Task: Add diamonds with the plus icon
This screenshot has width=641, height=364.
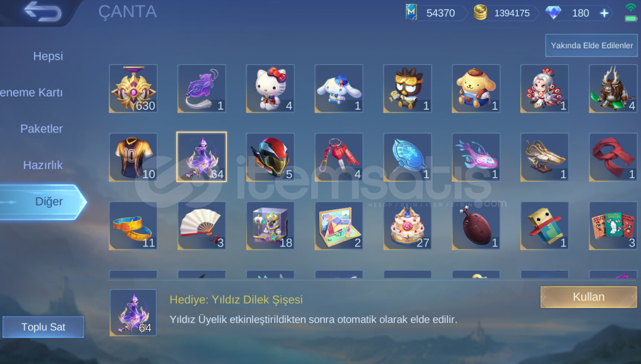Action: [604, 13]
